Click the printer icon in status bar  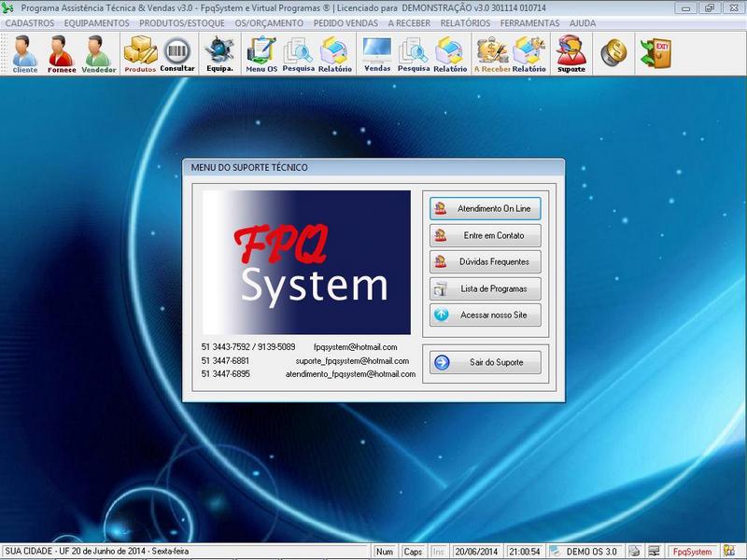click(634, 552)
